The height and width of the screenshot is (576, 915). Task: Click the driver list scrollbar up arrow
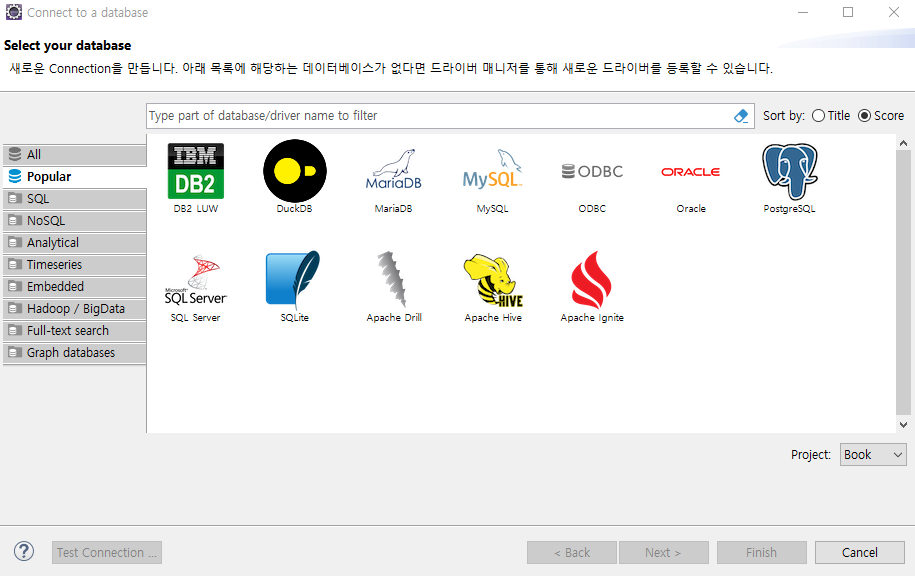pyautogui.click(x=903, y=143)
